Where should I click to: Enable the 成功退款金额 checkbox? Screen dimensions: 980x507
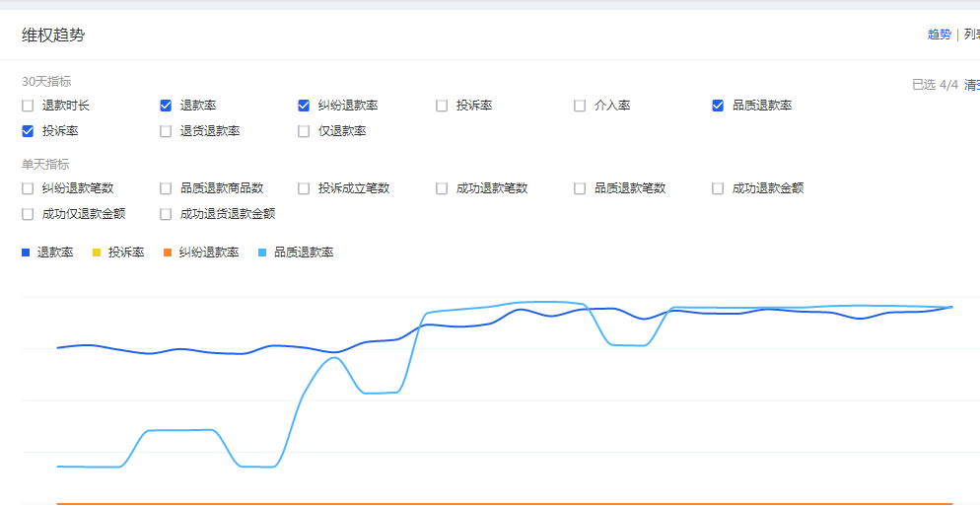(718, 188)
